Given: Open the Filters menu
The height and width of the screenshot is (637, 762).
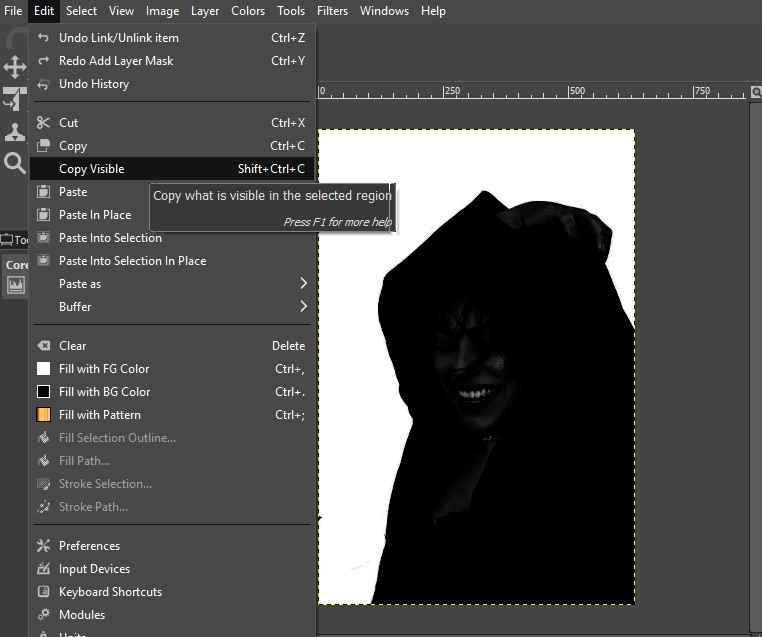Looking at the screenshot, I should coord(332,11).
